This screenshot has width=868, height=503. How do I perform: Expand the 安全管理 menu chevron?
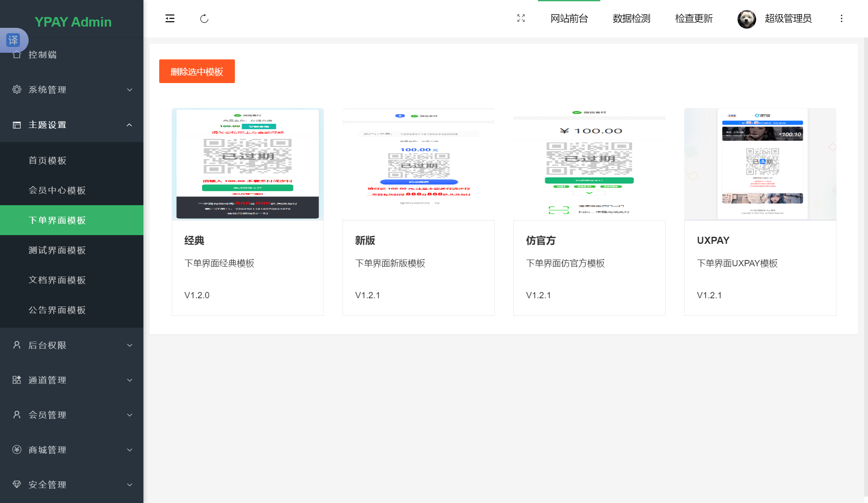[x=130, y=485]
